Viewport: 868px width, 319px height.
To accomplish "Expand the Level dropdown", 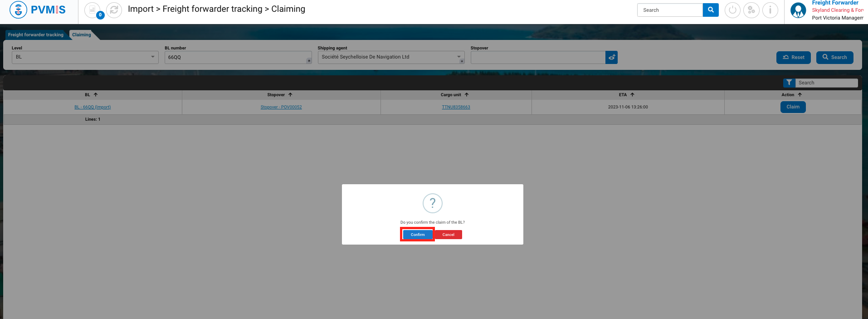I will click(x=152, y=57).
